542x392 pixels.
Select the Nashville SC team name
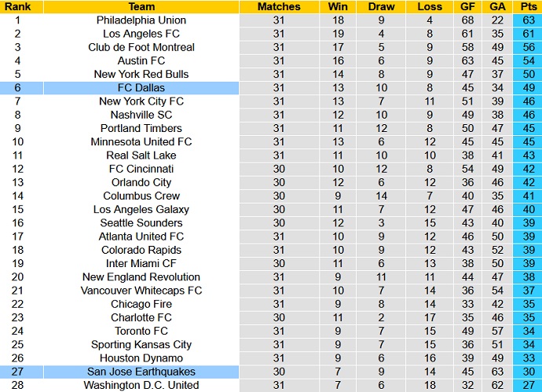[141, 115]
